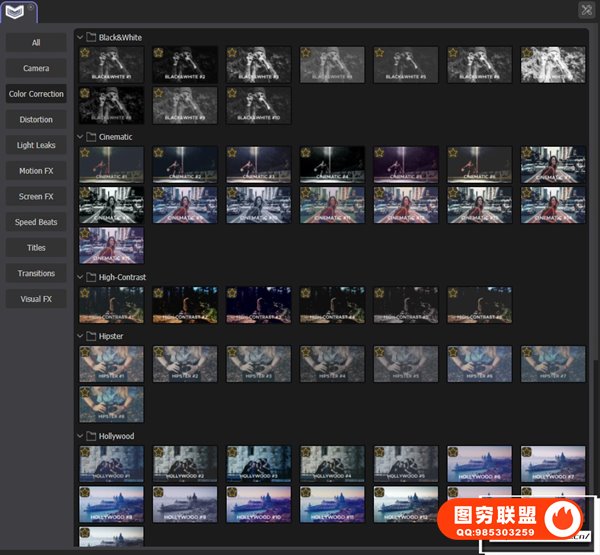Click the favorite star on Black&White #1
600x555 pixels.
(x=85, y=53)
